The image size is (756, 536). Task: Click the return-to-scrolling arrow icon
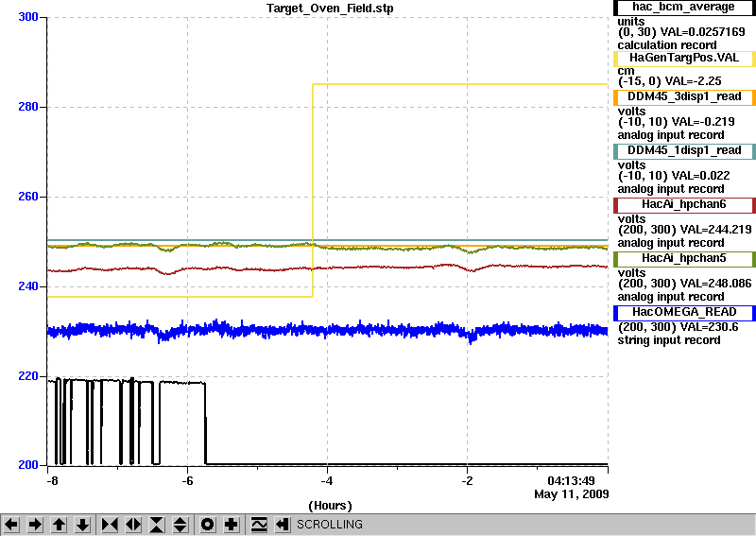coord(283,525)
